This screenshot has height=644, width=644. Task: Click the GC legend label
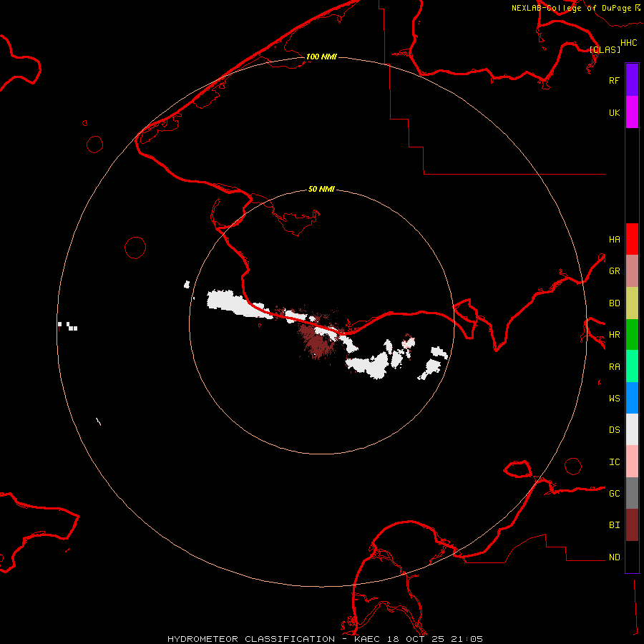[x=614, y=493]
